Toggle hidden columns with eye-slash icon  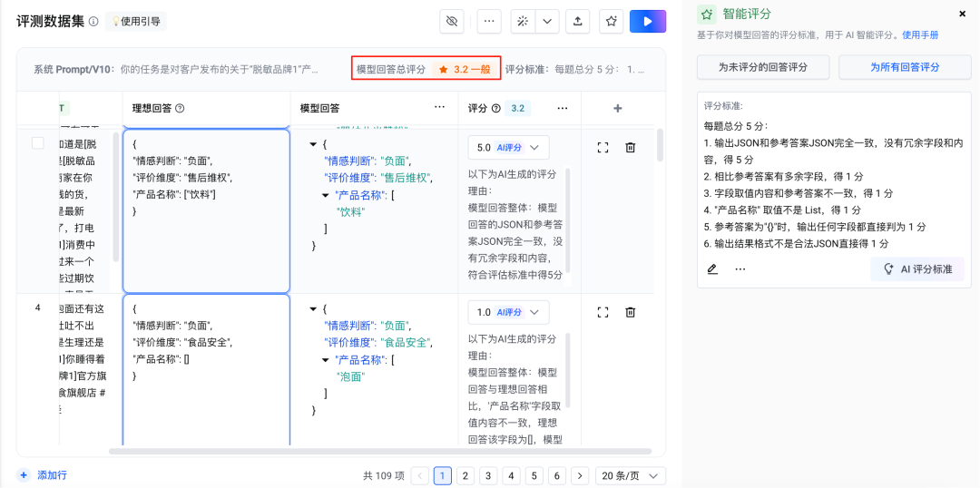452,21
